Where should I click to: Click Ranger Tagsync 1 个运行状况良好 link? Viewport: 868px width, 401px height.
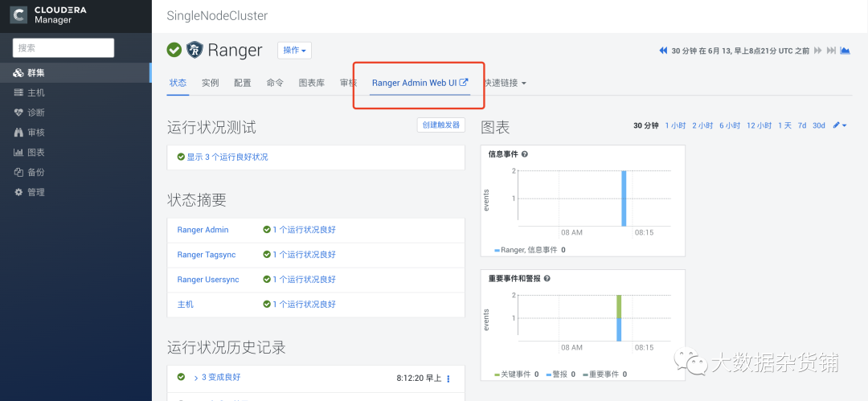click(x=304, y=255)
